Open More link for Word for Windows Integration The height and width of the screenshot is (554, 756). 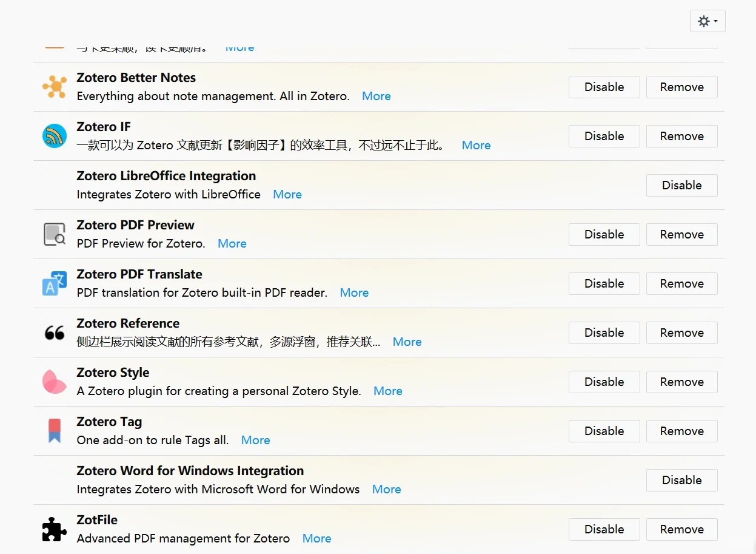tap(387, 489)
